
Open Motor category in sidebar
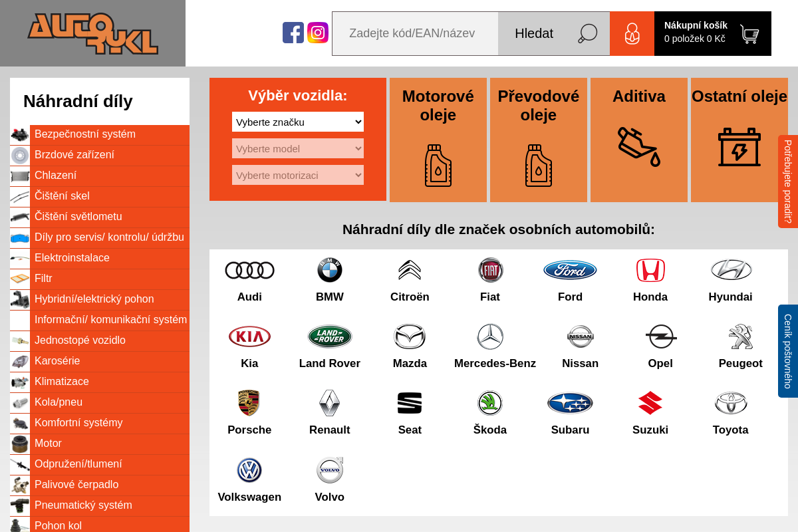pyautogui.click(x=100, y=444)
